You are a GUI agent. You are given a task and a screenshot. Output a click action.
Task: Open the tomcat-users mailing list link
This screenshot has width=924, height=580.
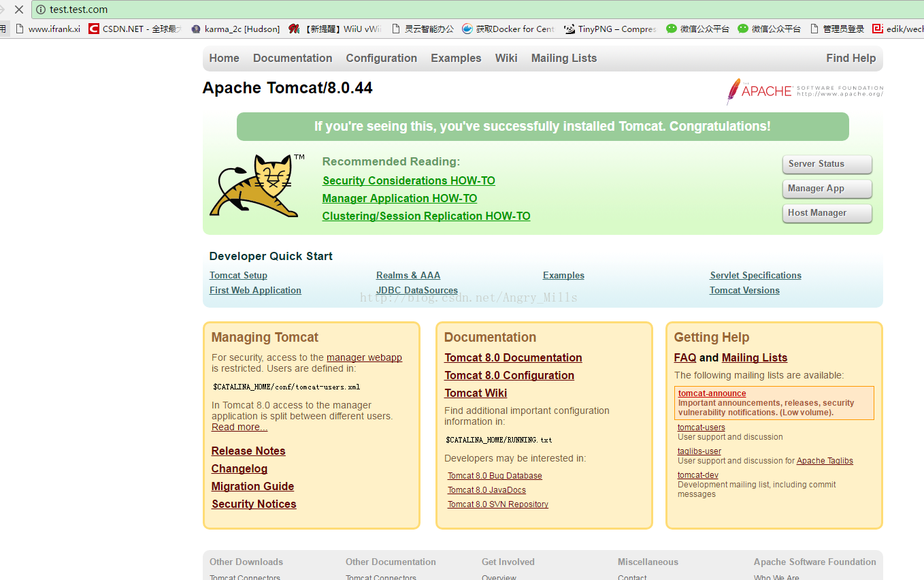[702, 428]
